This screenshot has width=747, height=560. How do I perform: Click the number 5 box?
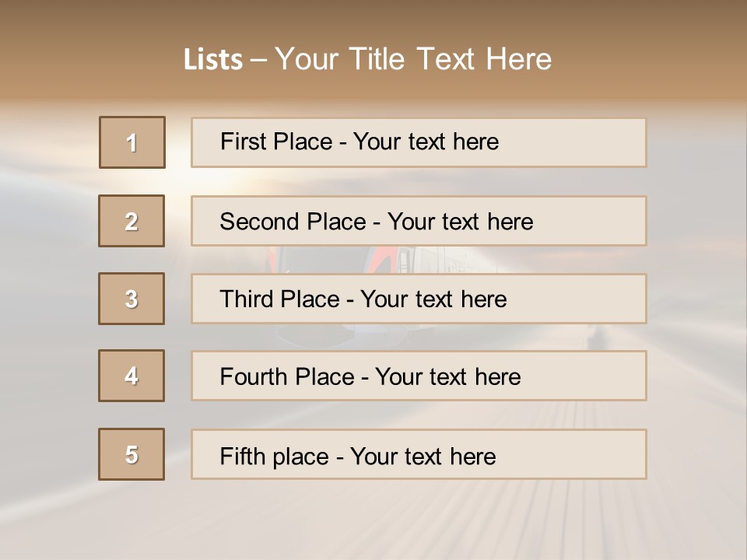click(x=132, y=454)
